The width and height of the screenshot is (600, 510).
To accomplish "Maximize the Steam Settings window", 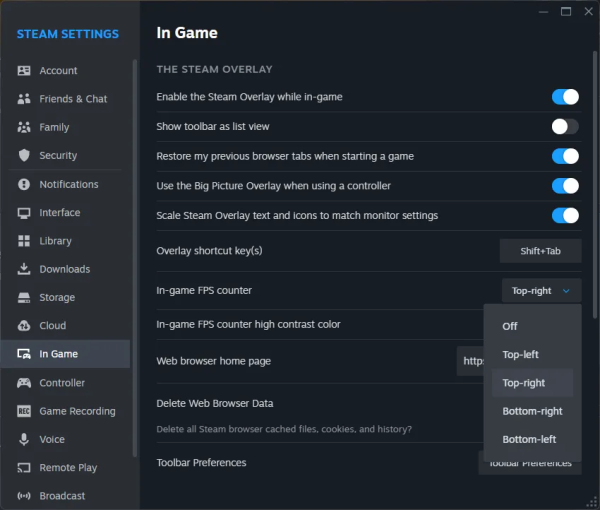I will tap(566, 11).
